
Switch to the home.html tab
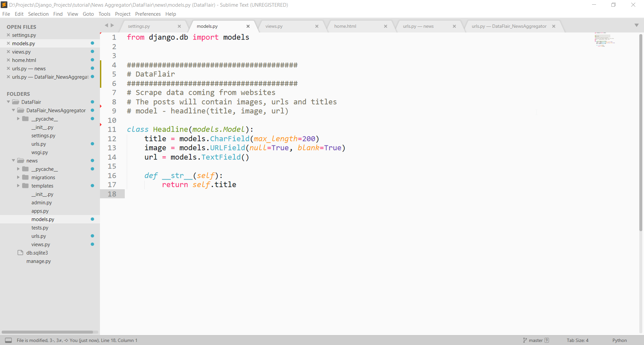(345, 26)
